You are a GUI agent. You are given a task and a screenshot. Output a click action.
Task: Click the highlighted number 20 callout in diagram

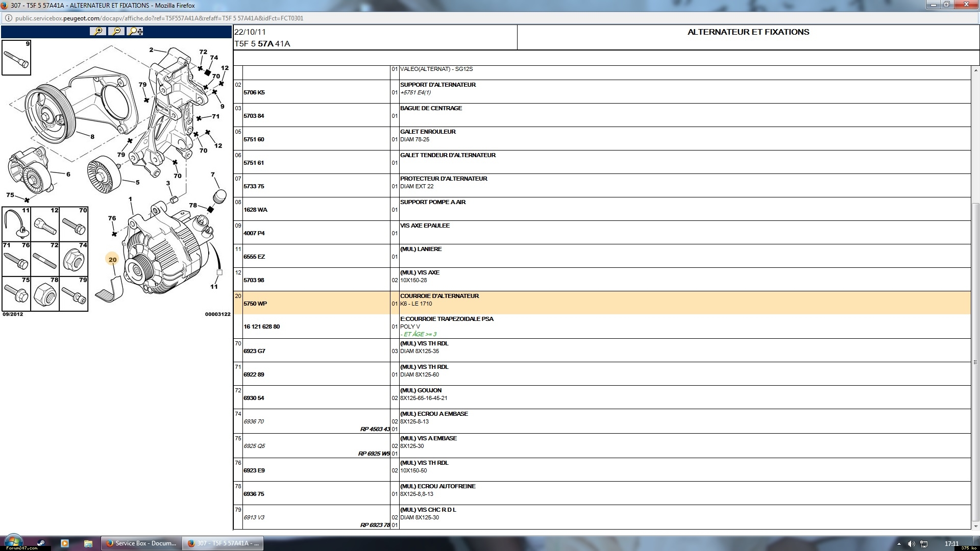click(112, 260)
